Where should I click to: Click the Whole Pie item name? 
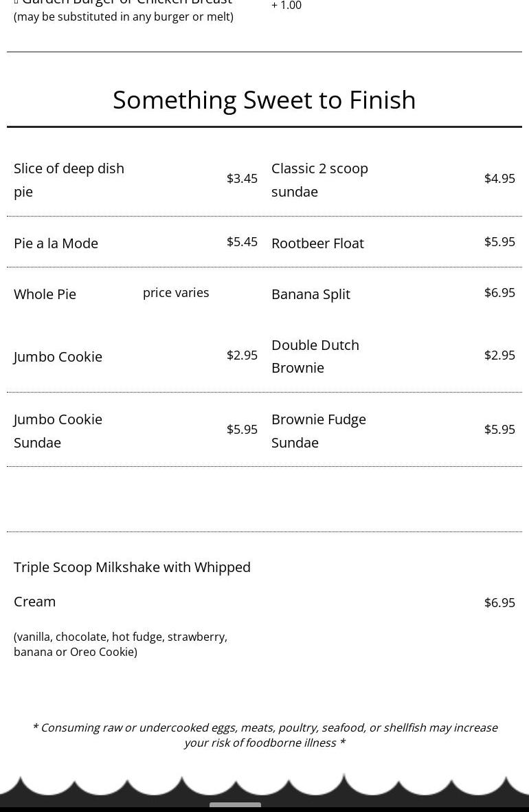[45, 294]
